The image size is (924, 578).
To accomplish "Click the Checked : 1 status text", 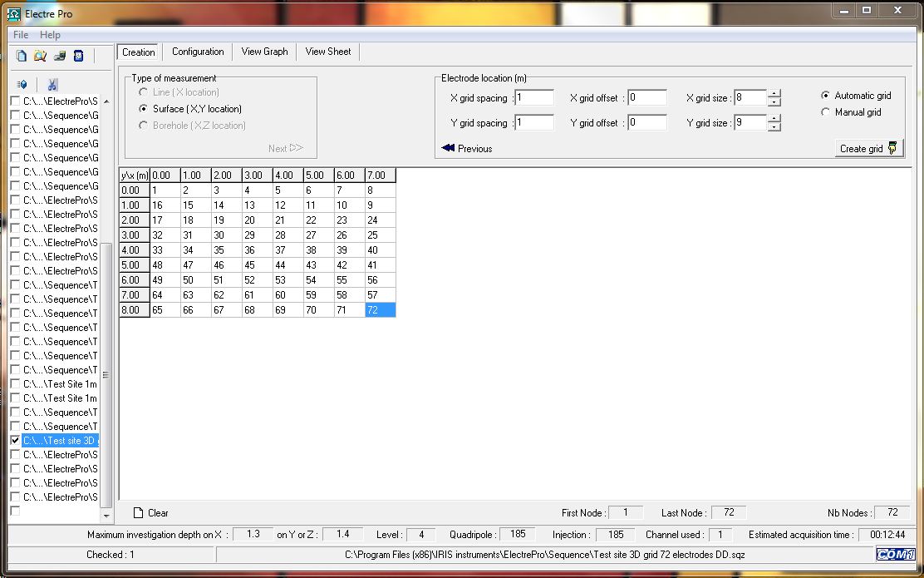I will pyautogui.click(x=111, y=555).
